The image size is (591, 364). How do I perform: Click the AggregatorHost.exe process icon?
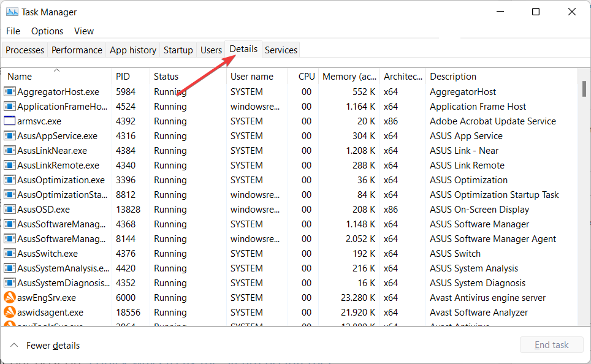click(10, 91)
